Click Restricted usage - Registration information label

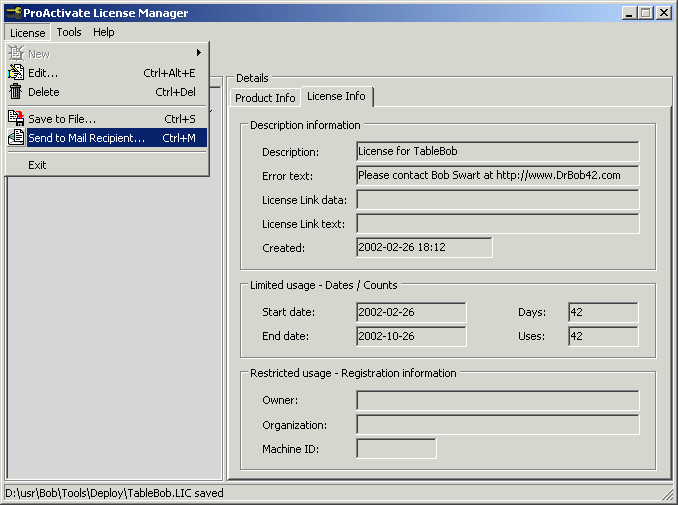(353, 373)
